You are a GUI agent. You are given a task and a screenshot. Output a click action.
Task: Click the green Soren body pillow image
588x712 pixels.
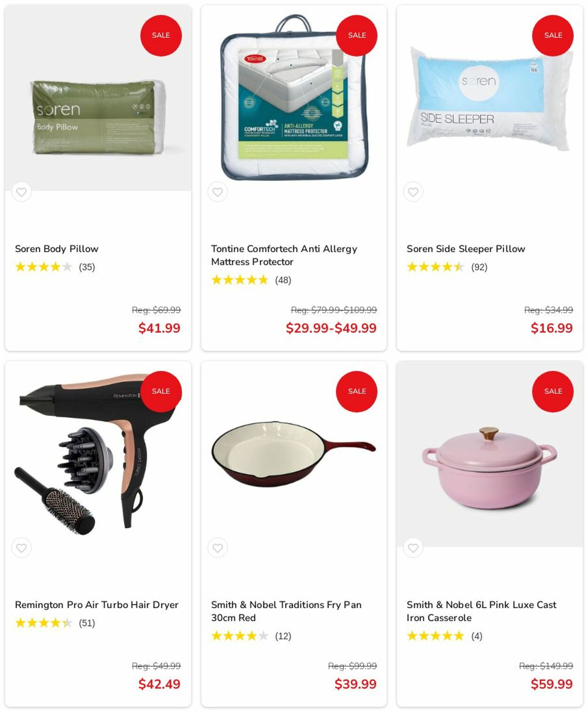(x=98, y=117)
